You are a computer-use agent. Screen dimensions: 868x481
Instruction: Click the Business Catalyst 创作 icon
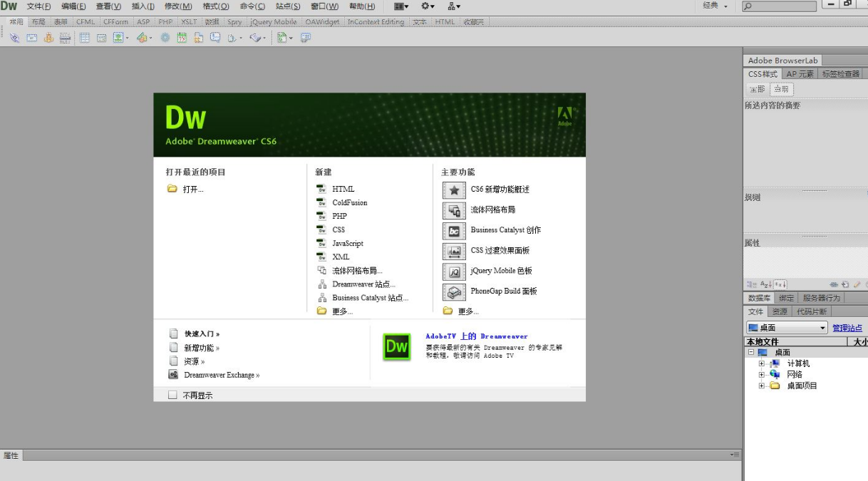point(454,231)
